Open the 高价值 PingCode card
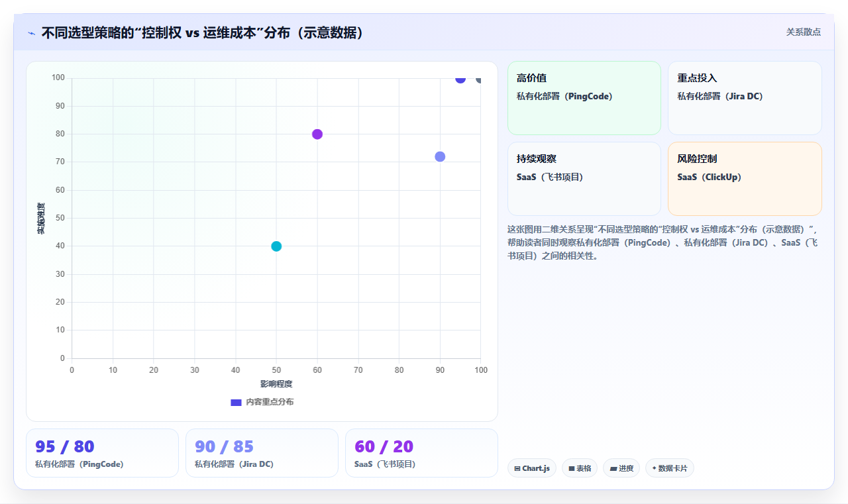 (584, 98)
